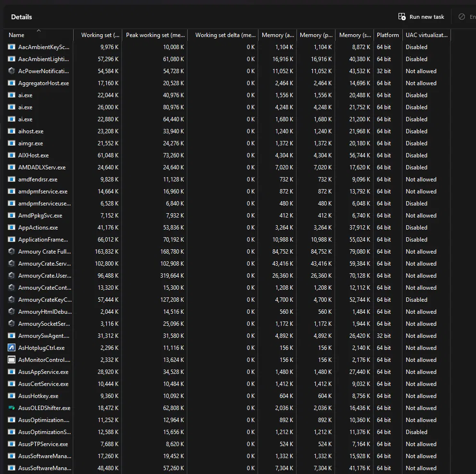Click peak working set value 80,976 K
476x474 pixels.
point(173,107)
